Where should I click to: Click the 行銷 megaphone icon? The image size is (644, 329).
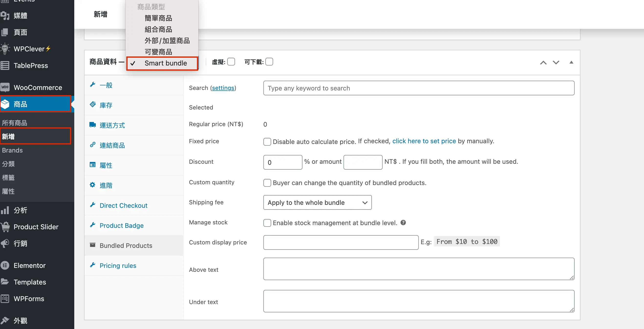[5, 243]
